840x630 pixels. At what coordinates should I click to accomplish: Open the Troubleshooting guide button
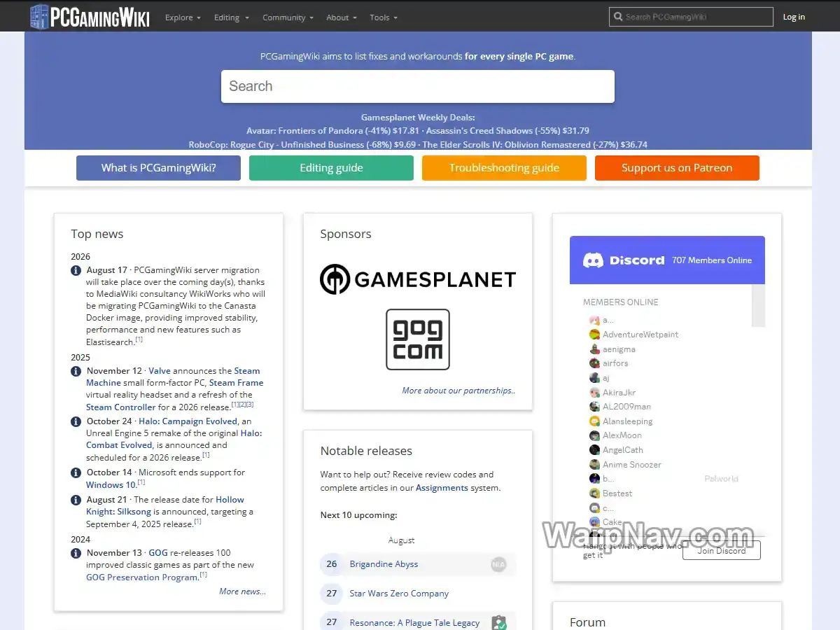click(504, 168)
